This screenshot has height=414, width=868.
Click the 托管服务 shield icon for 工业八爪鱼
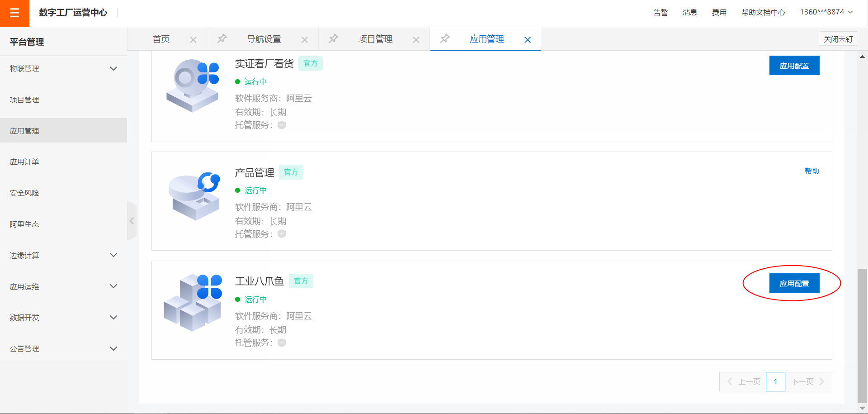[x=282, y=343]
